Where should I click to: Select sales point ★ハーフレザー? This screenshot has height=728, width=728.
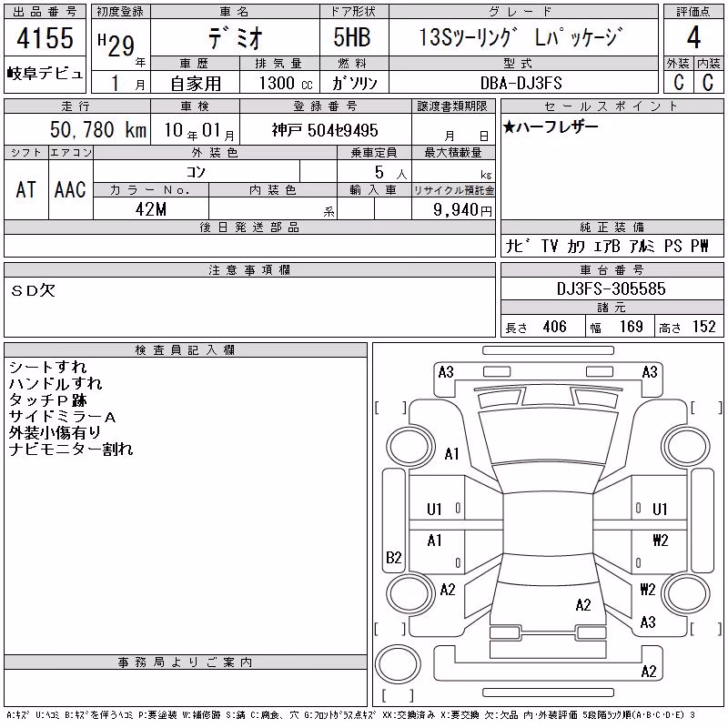click(551, 126)
